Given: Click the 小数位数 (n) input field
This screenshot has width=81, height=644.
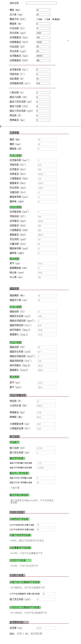Looking at the screenshot, I should point(43,92).
